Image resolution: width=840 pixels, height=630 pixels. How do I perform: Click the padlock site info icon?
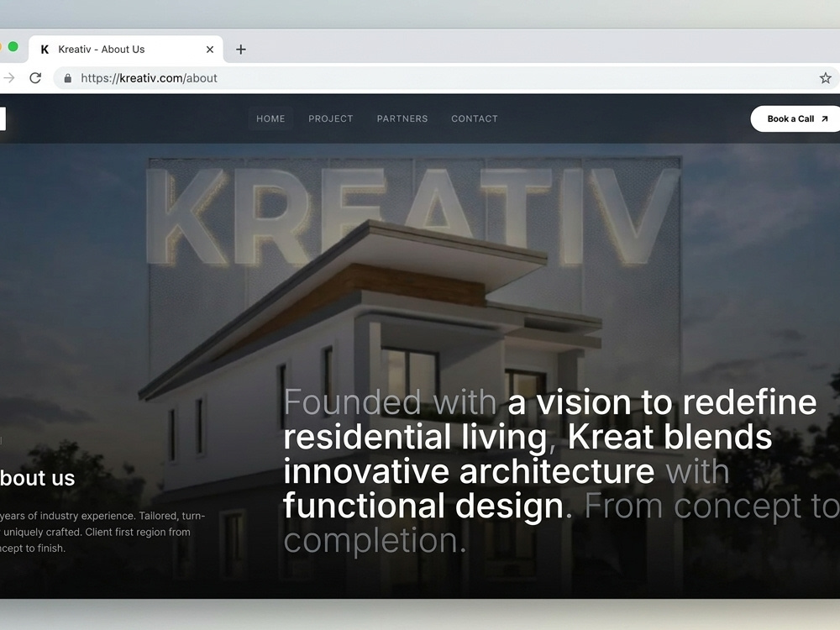pyautogui.click(x=67, y=78)
